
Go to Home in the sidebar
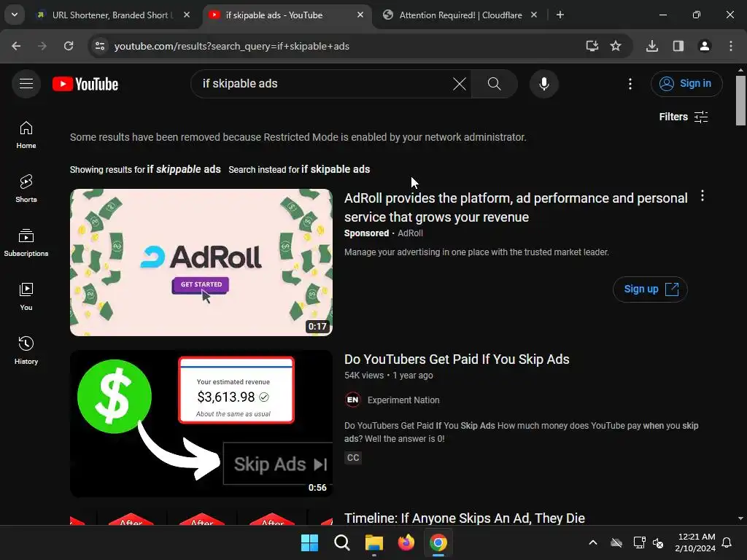coord(26,135)
